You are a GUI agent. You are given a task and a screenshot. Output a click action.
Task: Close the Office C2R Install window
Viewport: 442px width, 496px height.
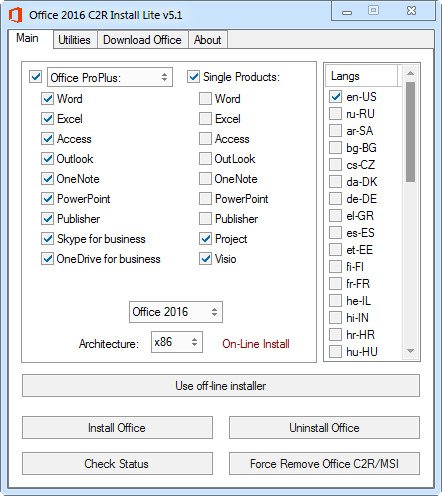412,11
